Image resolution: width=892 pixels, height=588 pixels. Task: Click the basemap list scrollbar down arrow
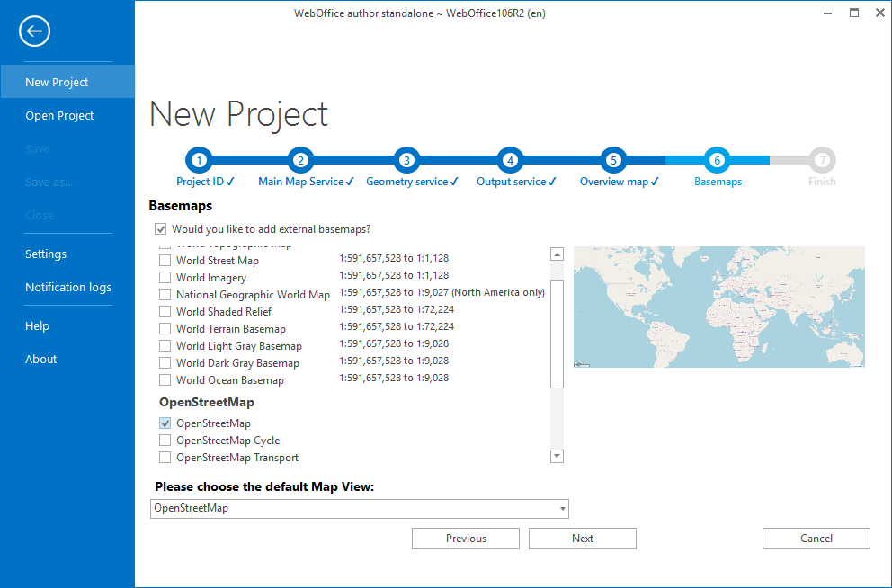(557, 456)
